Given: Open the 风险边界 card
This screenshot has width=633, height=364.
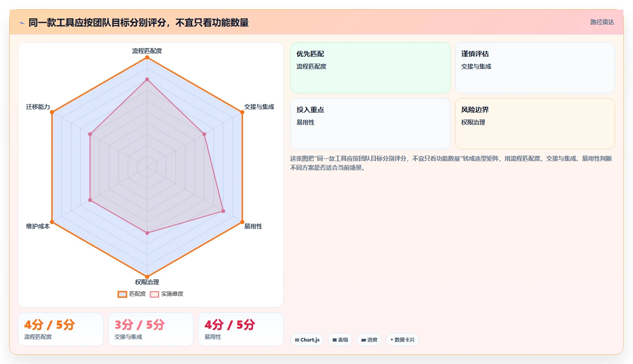Looking at the screenshot, I should [x=535, y=124].
